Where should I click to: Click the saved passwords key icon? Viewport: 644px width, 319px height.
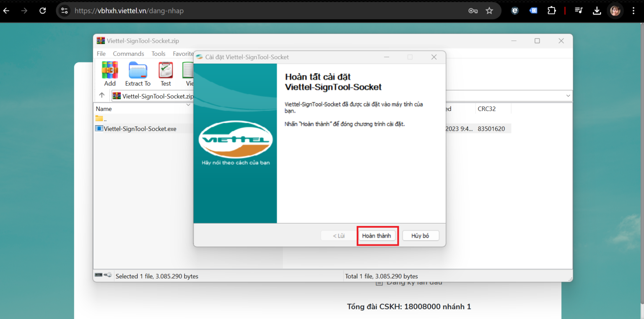pos(473,11)
